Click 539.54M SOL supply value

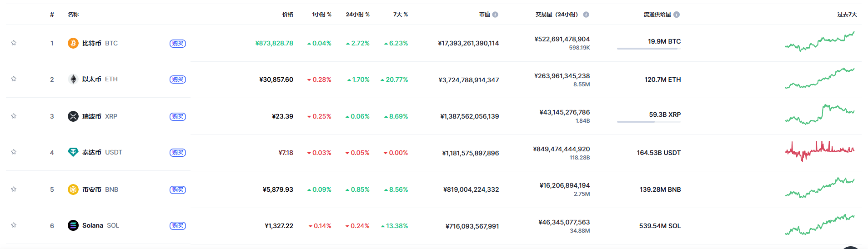(660, 226)
